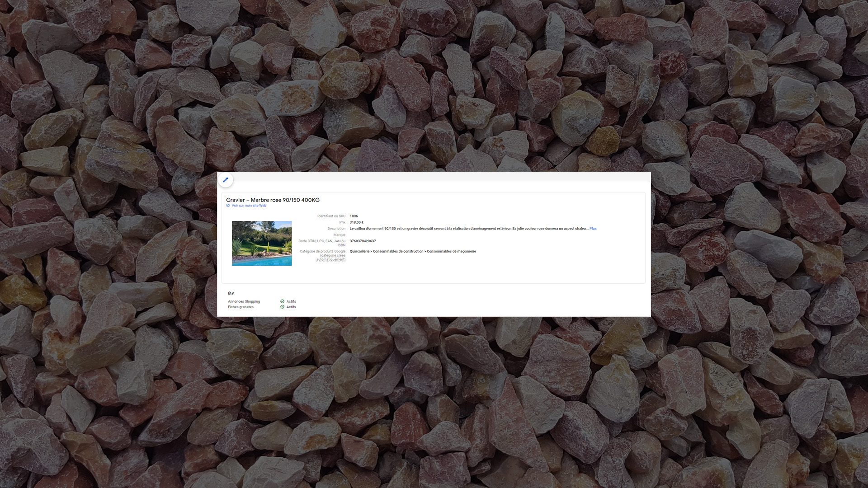
Task: Click the green check icon for Annonces Shopping
Action: click(x=282, y=301)
